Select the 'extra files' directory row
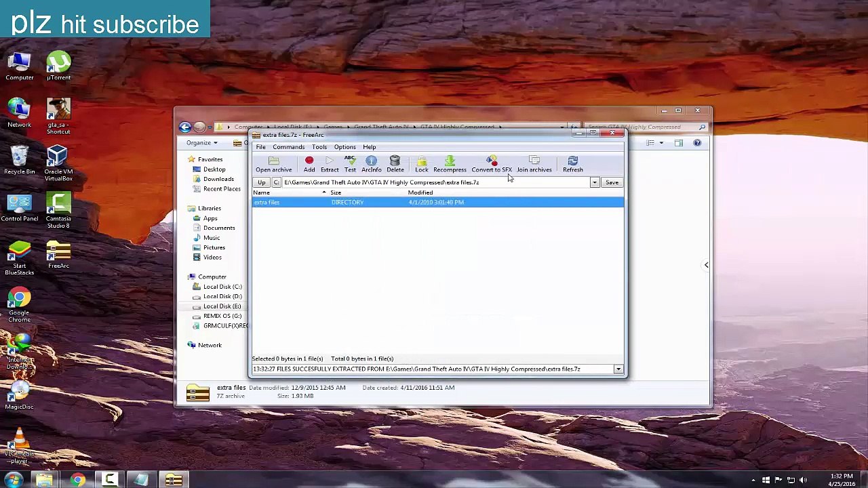 (x=437, y=202)
